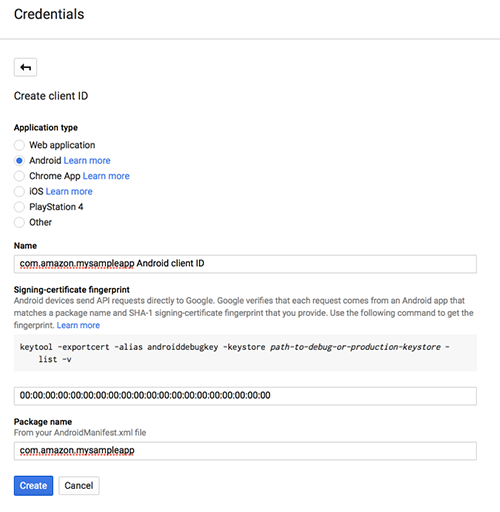The image size is (500, 512).
Task: Choose the Other application type
Action: tap(19, 222)
